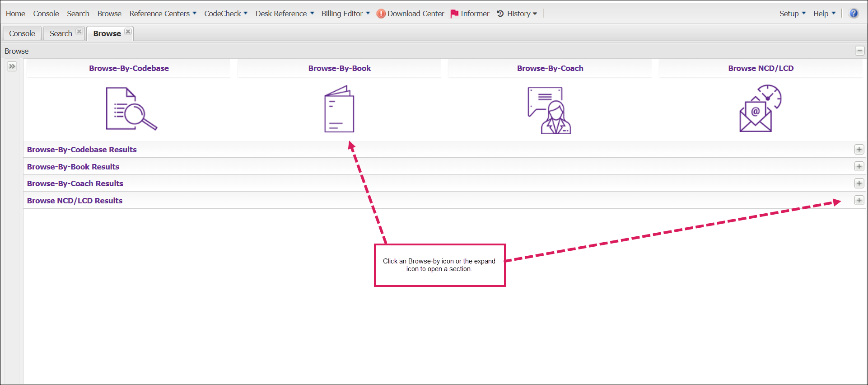This screenshot has width=868, height=385.
Task: Click Home in the top menu bar
Action: point(15,14)
